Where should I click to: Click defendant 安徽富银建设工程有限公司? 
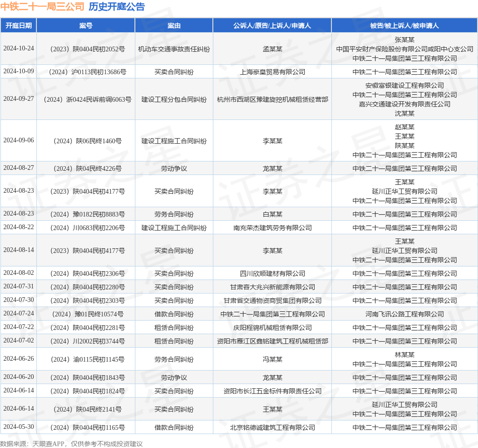[x=405, y=85]
